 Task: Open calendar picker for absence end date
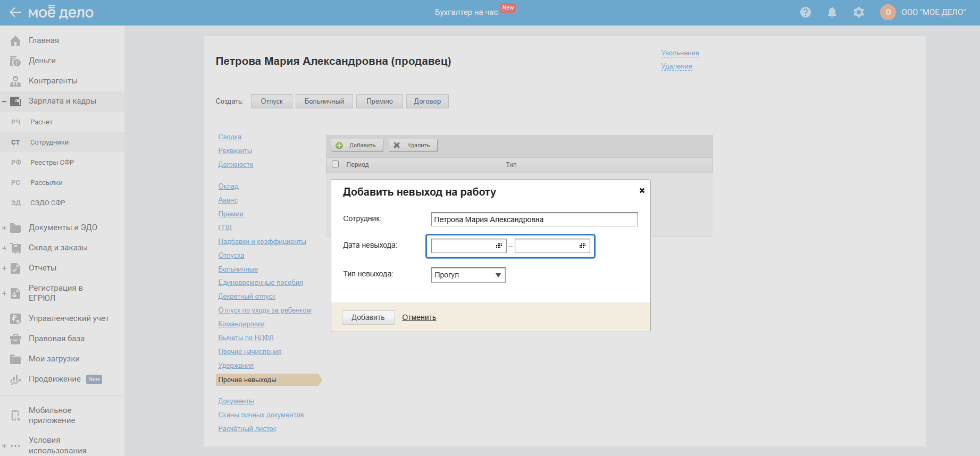click(582, 246)
